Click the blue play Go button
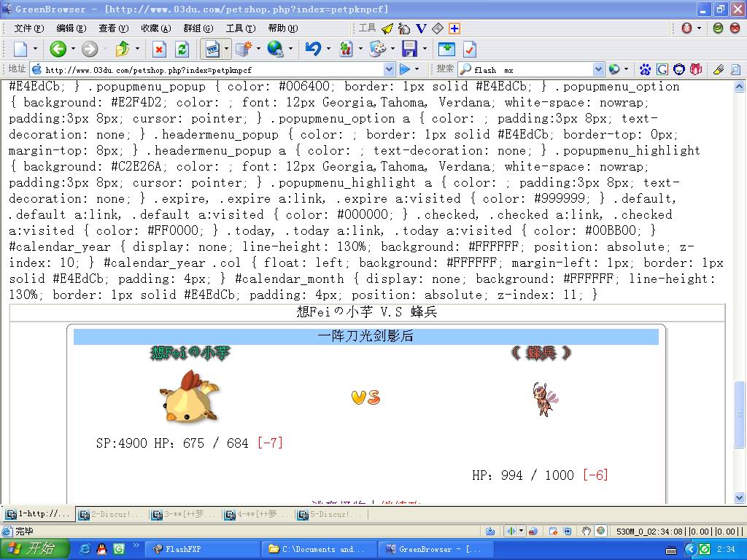Image resolution: width=747 pixels, height=560 pixels. 405,69
